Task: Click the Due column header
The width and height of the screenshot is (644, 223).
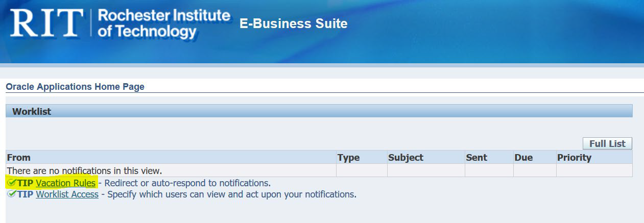Action: (x=523, y=158)
